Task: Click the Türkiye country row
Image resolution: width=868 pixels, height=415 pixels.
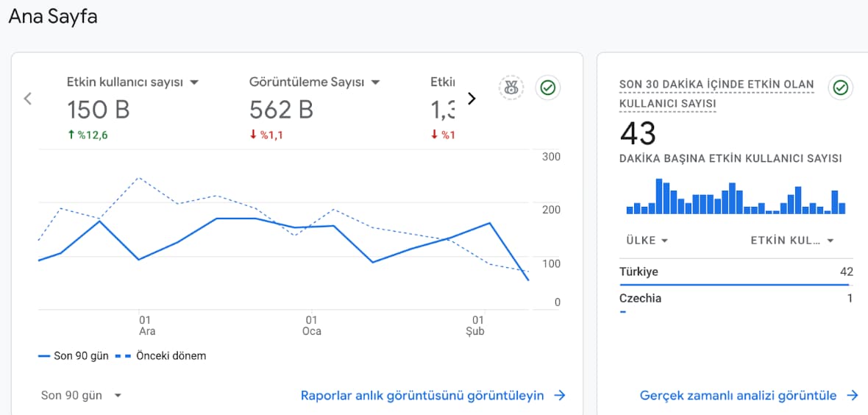Action: [736, 272]
